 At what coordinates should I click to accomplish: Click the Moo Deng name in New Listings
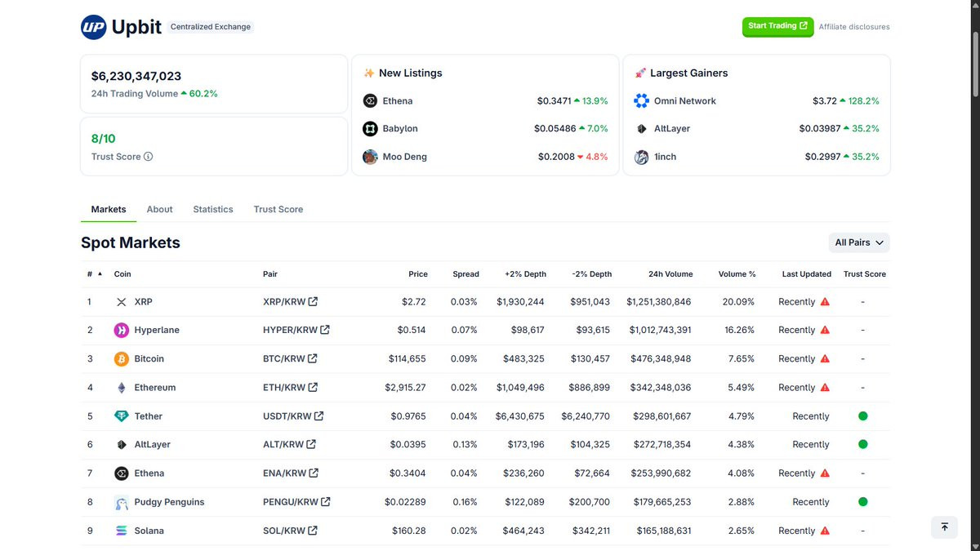[x=405, y=157]
